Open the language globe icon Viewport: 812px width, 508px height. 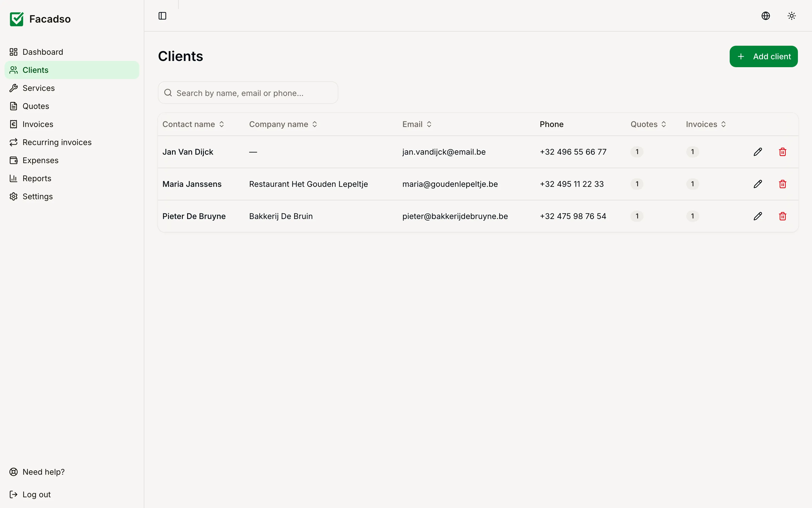[765, 16]
